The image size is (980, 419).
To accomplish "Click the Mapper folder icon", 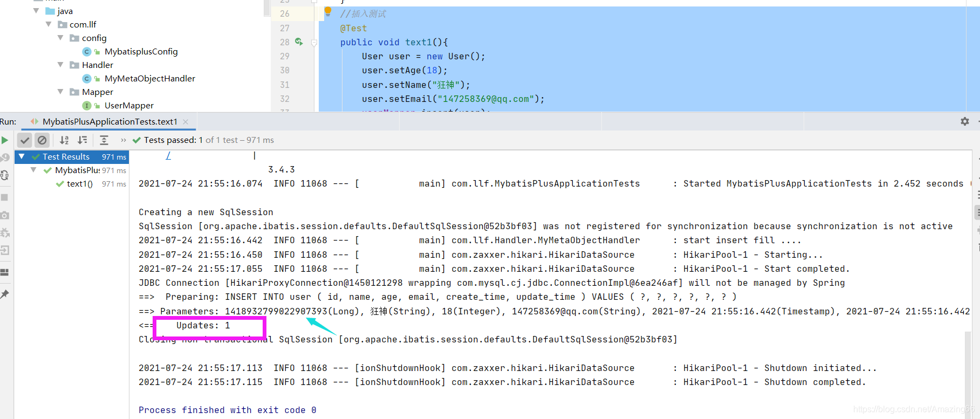I will 74,92.
